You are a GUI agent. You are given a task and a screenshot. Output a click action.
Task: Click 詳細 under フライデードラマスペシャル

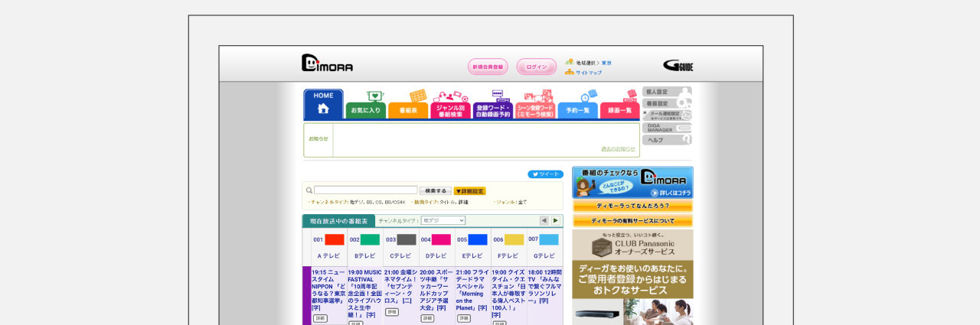click(464, 318)
